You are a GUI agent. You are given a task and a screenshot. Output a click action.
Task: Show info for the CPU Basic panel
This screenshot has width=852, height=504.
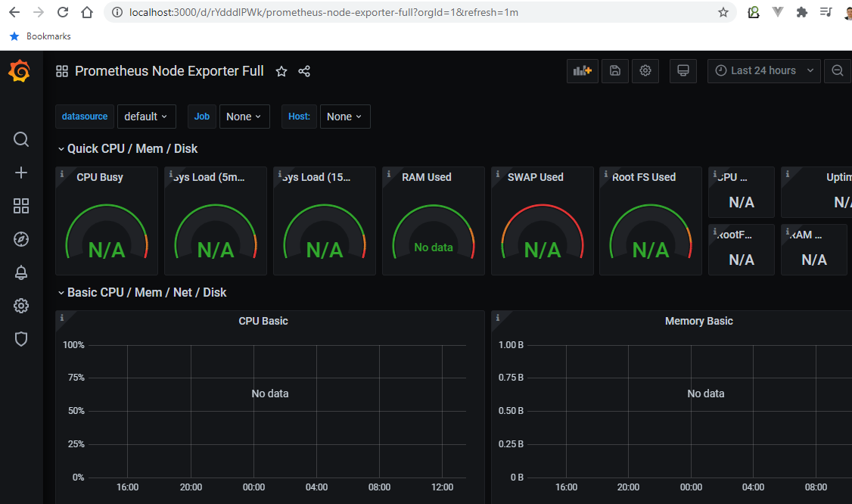click(62, 318)
